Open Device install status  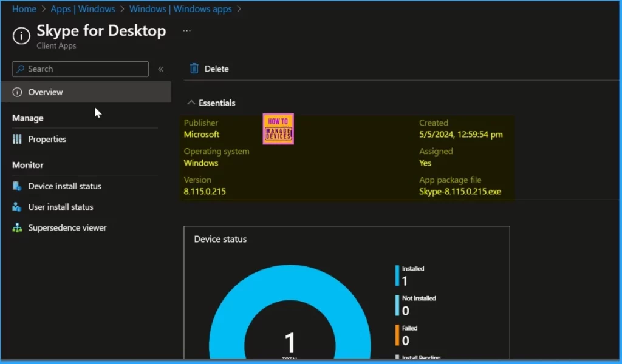tap(64, 186)
